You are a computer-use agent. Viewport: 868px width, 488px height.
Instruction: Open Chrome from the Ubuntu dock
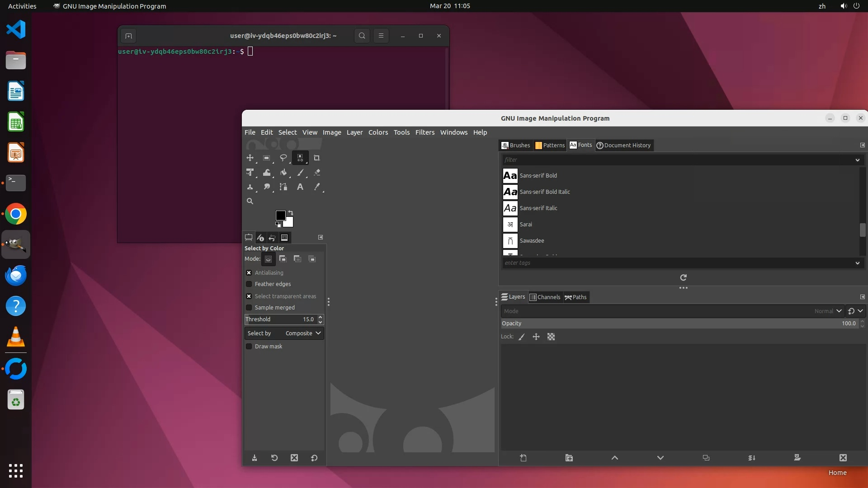[16, 214]
